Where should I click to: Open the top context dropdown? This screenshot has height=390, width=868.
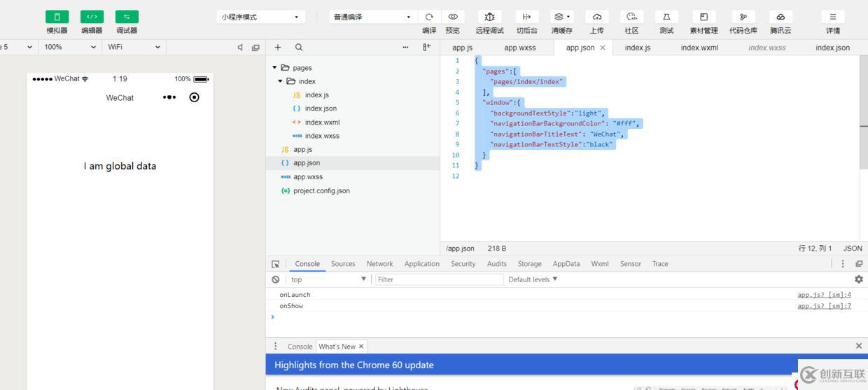(x=328, y=279)
